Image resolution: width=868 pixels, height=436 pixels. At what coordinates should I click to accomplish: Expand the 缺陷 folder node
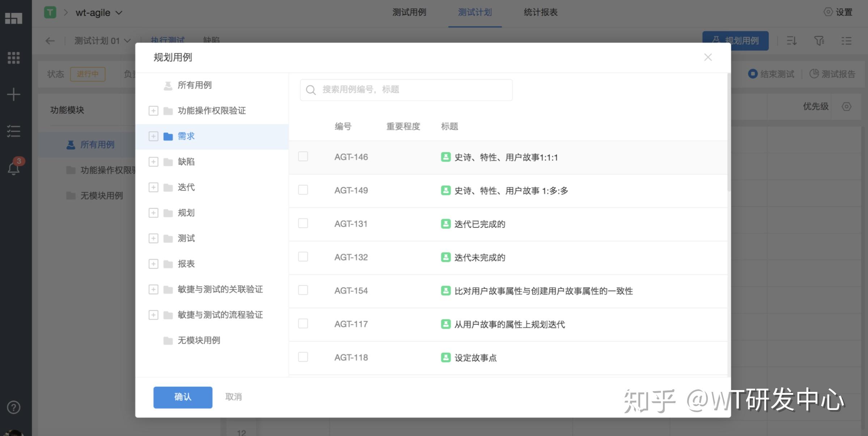point(153,162)
